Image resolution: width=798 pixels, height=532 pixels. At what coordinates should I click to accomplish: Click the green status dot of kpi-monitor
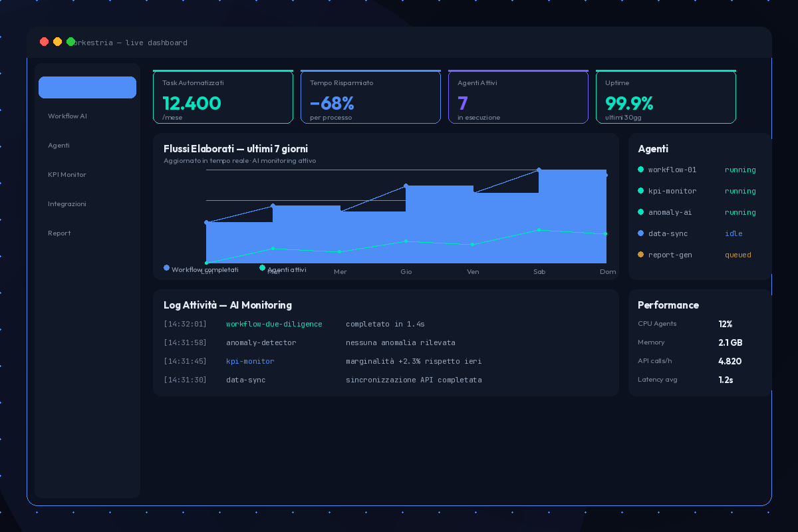[640, 191]
